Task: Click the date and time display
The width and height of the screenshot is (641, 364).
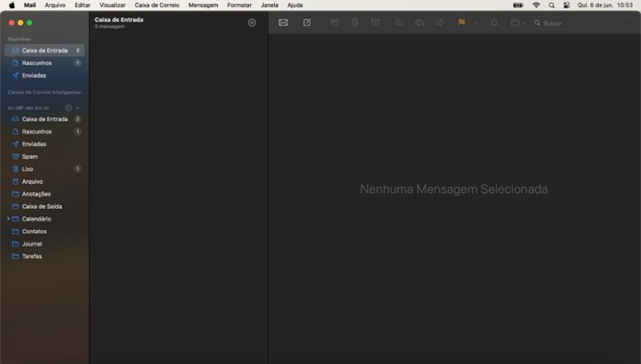Action: pos(605,6)
